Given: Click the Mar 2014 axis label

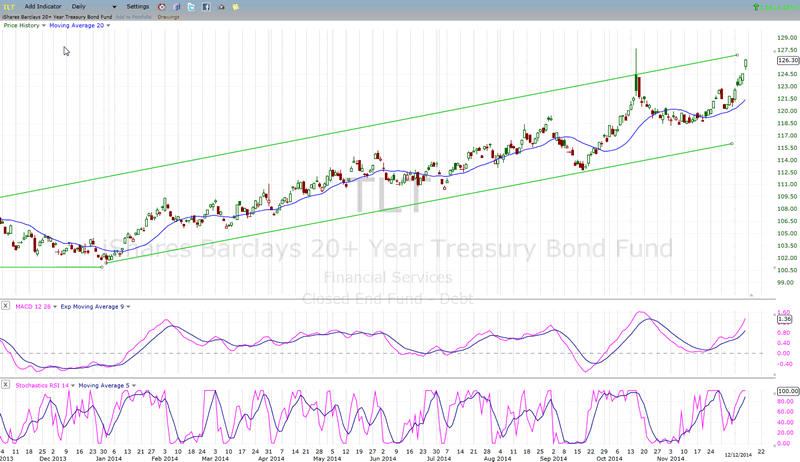Looking at the screenshot, I should [x=215, y=458].
